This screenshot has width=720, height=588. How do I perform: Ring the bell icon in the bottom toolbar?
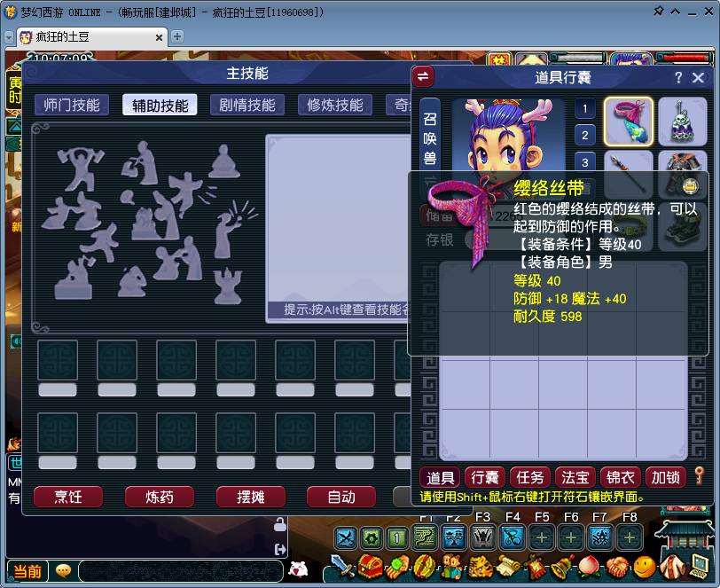pos(562,569)
